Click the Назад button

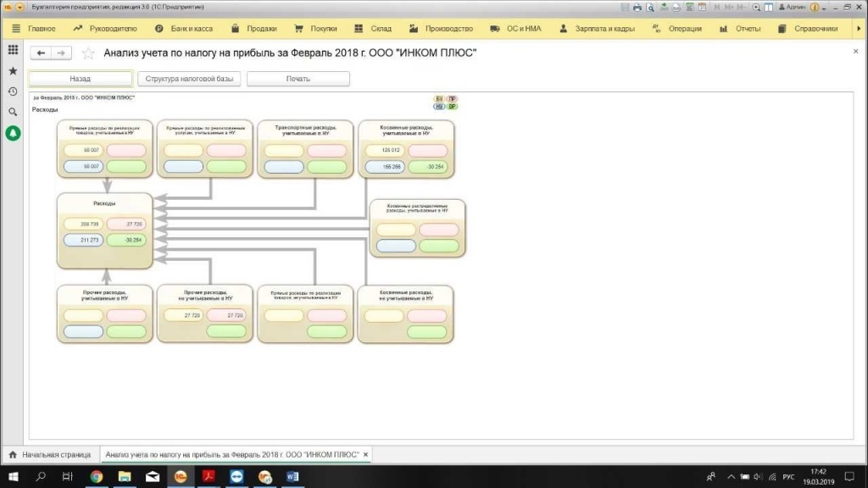click(x=81, y=79)
